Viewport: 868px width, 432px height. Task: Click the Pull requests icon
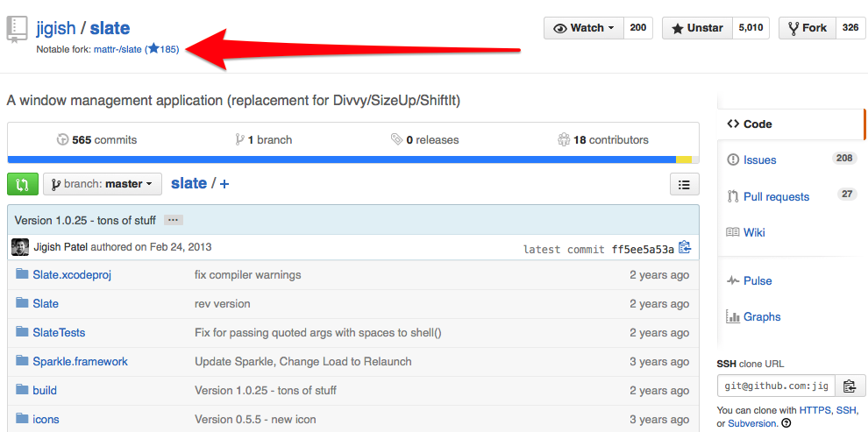(x=733, y=196)
